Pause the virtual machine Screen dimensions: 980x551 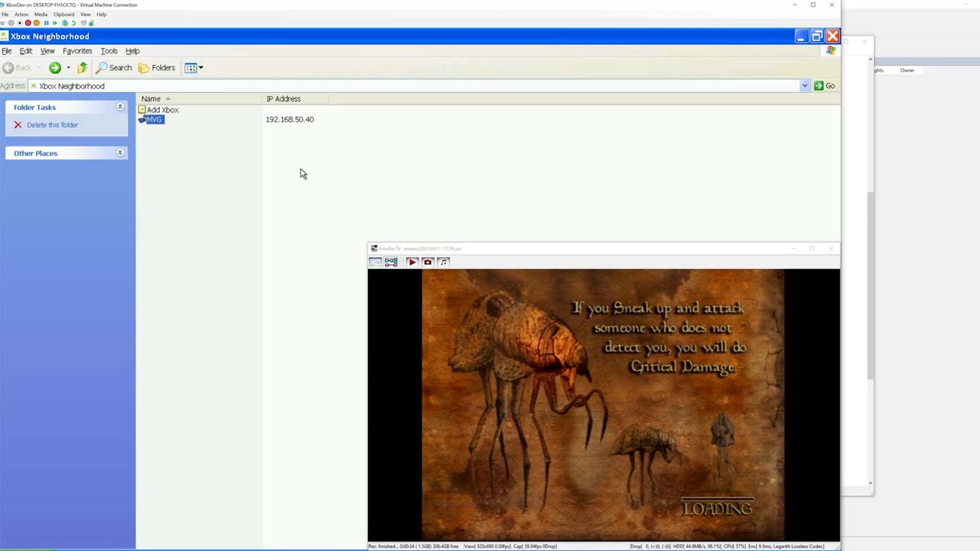[46, 23]
